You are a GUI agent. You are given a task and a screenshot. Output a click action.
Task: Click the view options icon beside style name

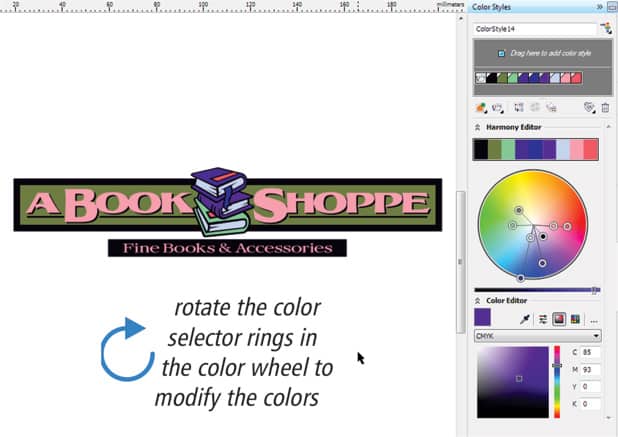pos(605,29)
